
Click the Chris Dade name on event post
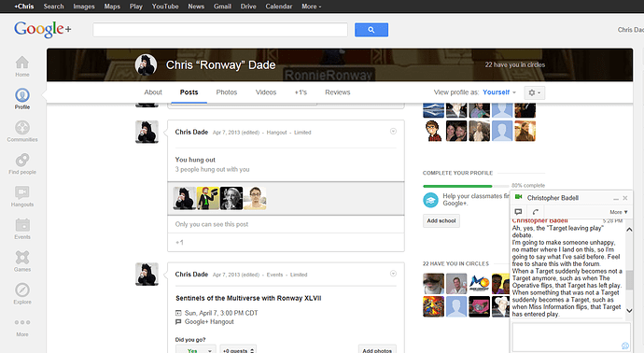tap(192, 275)
